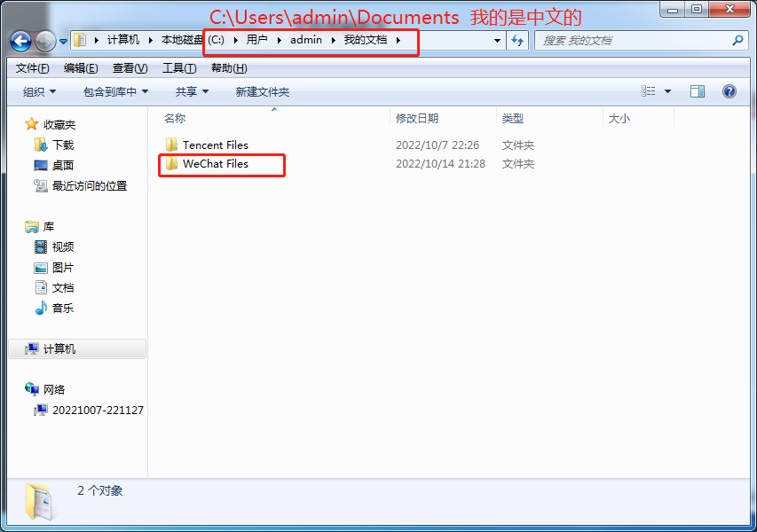The width and height of the screenshot is (757, 532).
Task: Open the help question mark icon
Action: pos(729,91)
